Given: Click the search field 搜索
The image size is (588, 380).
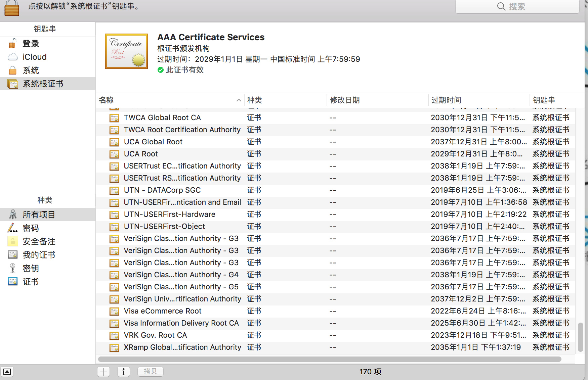Looking at the screenshot, I should pos(517,7).
